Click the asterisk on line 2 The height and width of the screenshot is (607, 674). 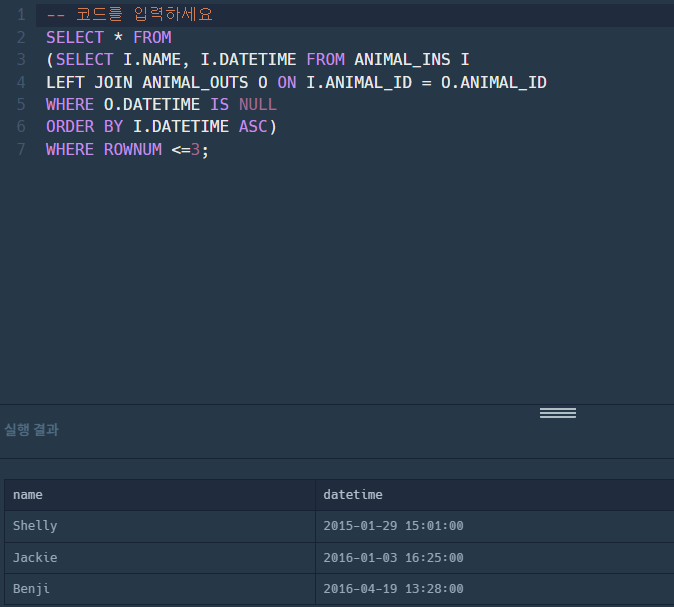click(118, 37)
